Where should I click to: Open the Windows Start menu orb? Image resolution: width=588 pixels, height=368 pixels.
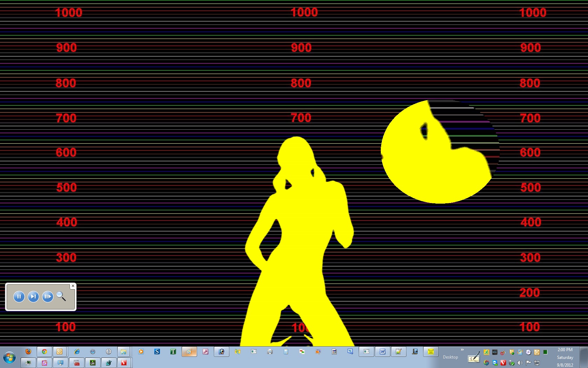point(9,358)
